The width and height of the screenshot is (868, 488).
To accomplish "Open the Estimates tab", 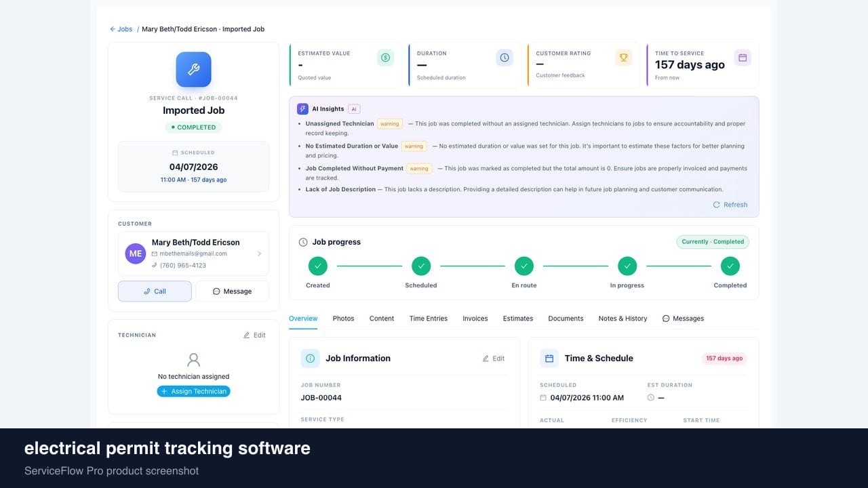I will pyautogui.click(x=518, y=319).
